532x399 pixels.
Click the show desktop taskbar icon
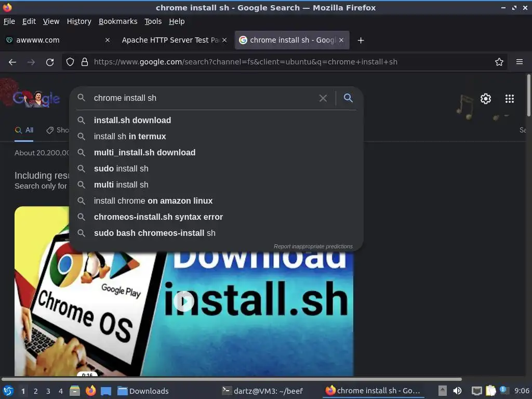click(106, 391)
